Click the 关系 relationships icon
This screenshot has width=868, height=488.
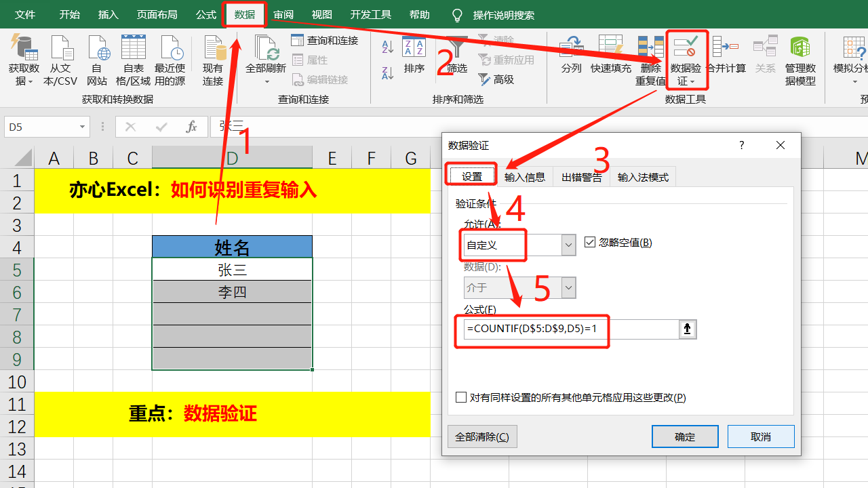(x=766, y=55)
